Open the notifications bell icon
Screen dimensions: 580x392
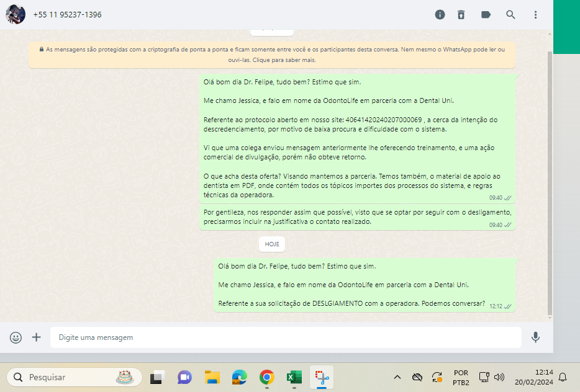point(563,377)
